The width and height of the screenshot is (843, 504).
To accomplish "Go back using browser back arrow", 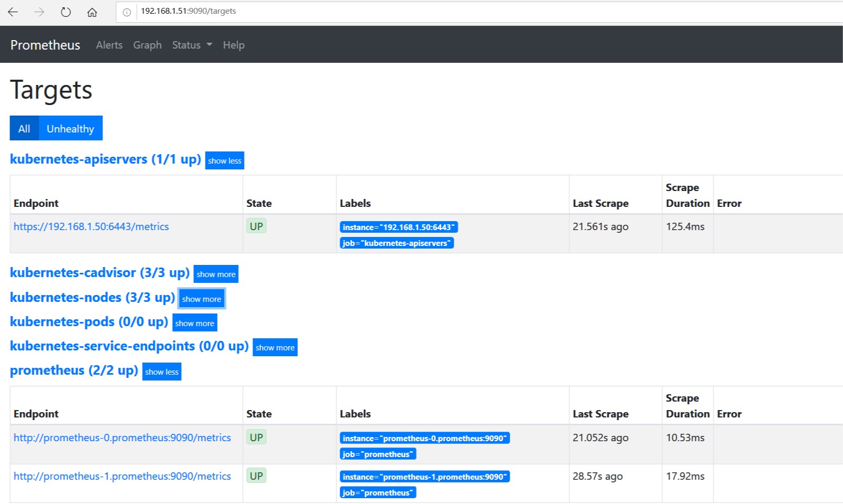I will point(13,12).
